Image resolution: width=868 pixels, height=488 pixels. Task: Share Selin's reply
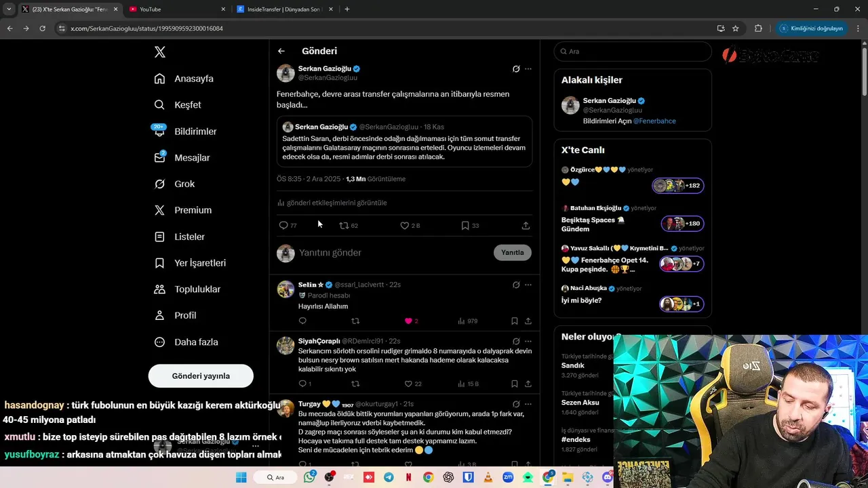point(528,321)
